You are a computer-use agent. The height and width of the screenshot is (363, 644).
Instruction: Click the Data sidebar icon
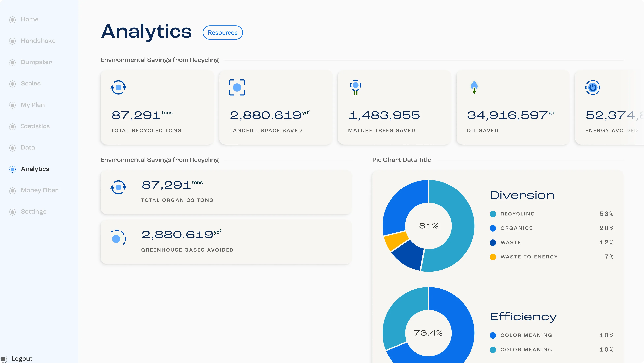(x=12, y=148)
